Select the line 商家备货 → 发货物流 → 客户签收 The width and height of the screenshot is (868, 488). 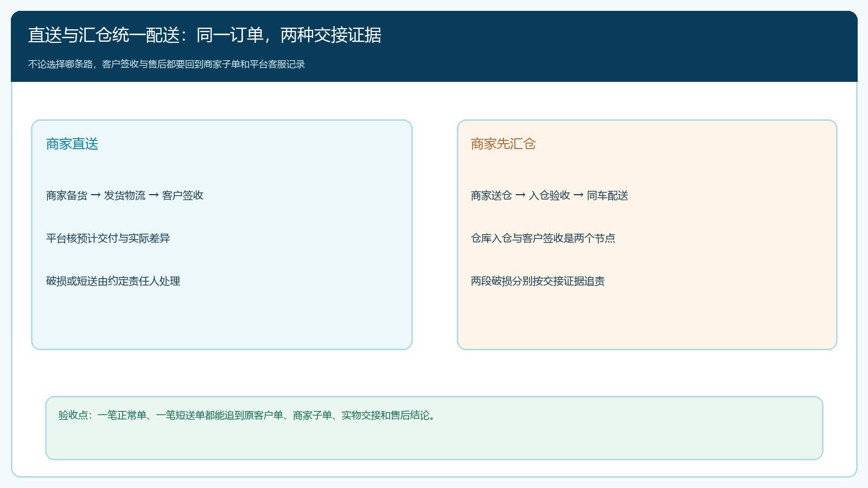125,195
